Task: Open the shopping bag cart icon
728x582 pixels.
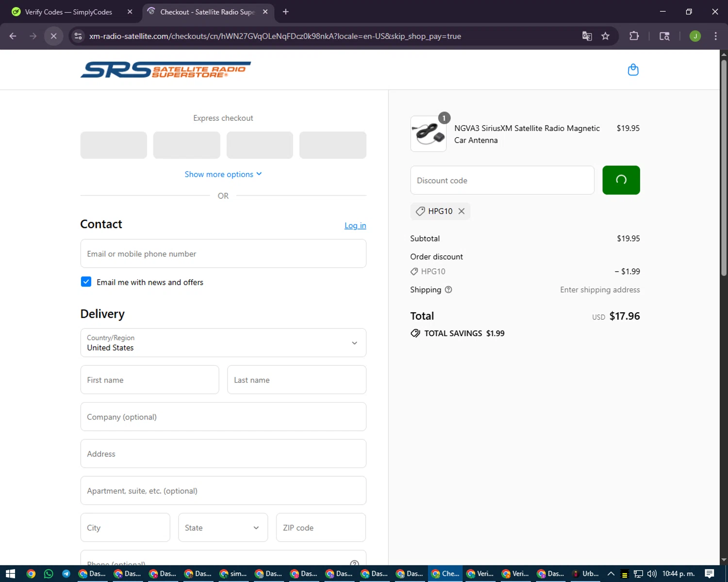Action: coord(633,70)
